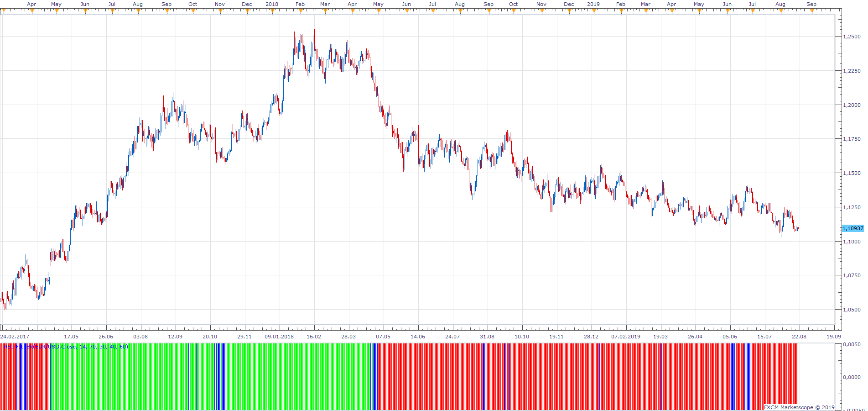868x411 pixels.
Task: Click the 14.06 date label
Action: click(x=418, y=337)
